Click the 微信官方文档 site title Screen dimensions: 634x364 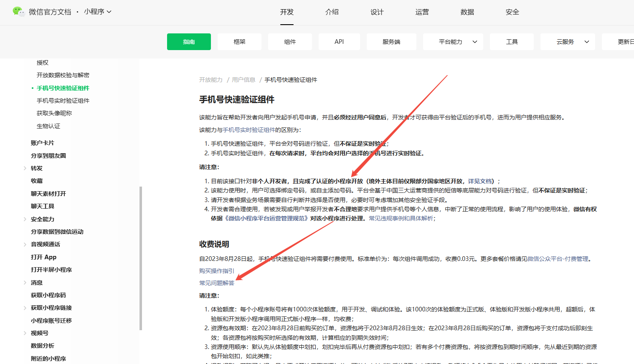pos(50,12)
